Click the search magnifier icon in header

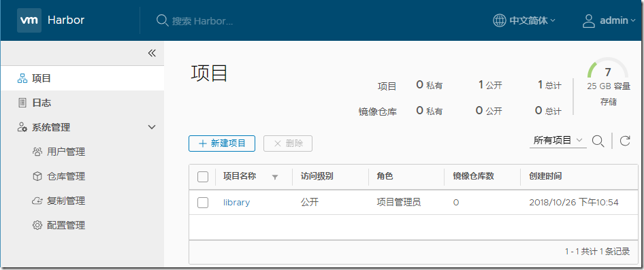[x=162, y=20]
